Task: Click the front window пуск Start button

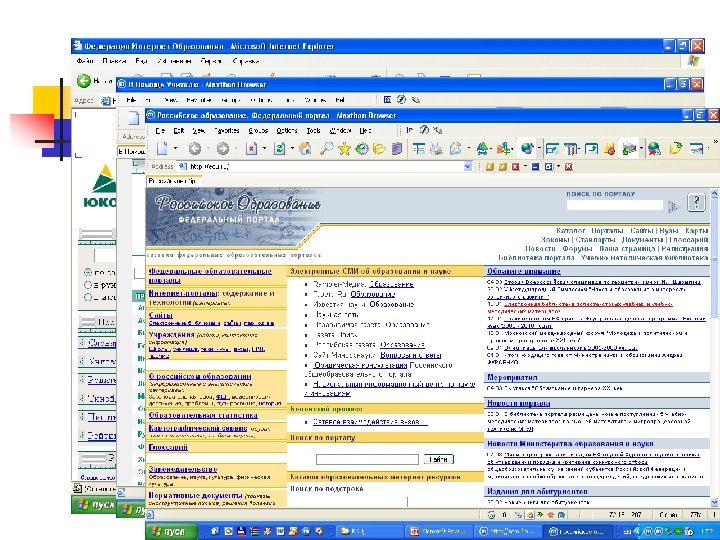Action: tap(171, 532)
